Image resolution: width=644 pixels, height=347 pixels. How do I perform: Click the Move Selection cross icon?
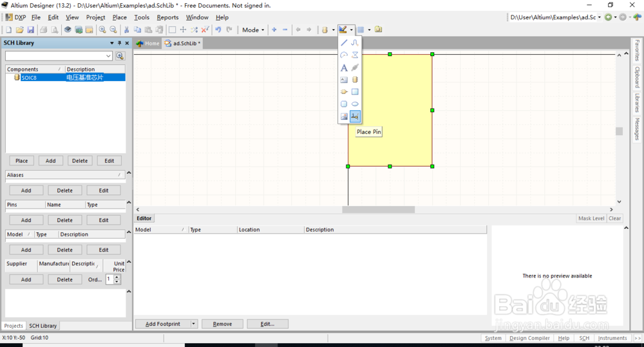point(183,30)
